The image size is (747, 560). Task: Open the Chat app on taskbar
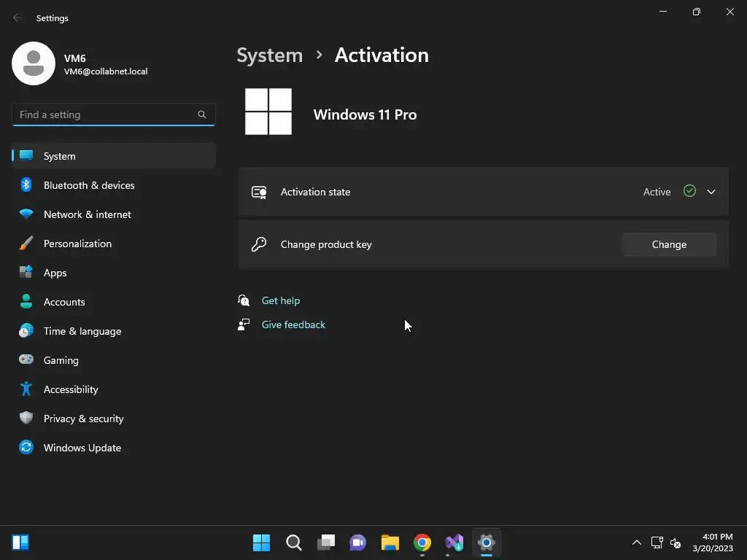point(357,542)
